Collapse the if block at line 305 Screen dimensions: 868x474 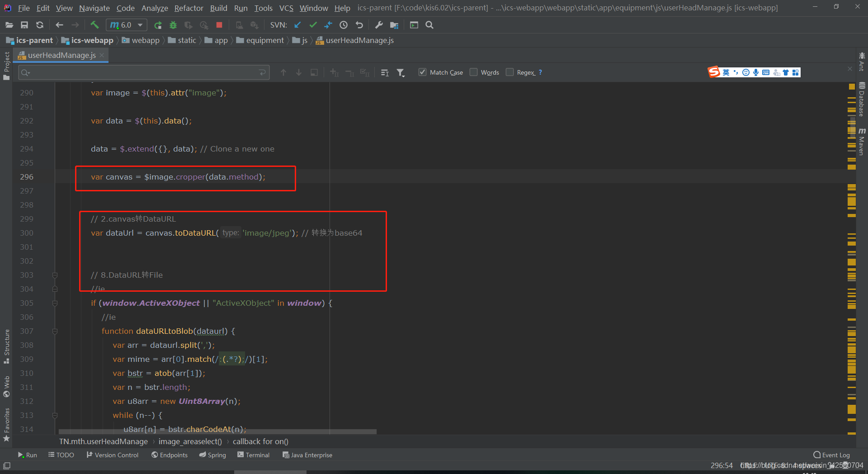click(x=55, y=303)
